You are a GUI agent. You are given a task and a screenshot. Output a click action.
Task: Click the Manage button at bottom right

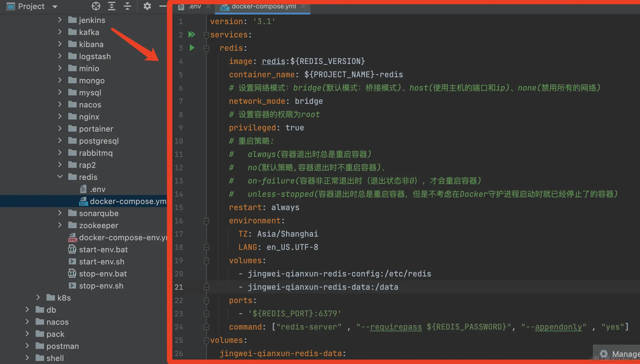(x=622, y=354)
